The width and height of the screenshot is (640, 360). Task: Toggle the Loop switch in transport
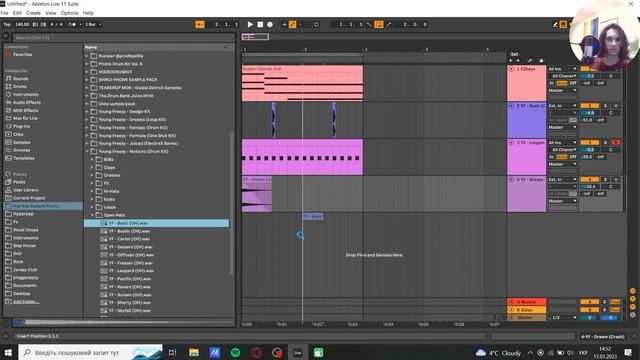tap(379, 24)
